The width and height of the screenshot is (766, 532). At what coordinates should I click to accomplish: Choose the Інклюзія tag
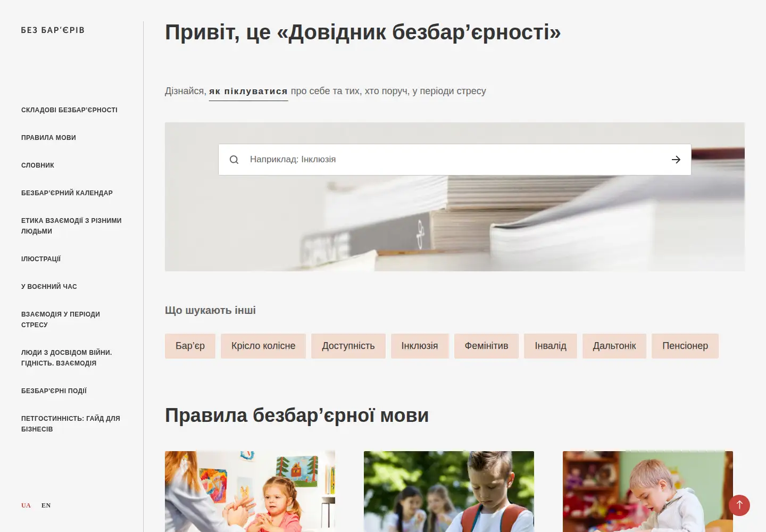point(420,346)
